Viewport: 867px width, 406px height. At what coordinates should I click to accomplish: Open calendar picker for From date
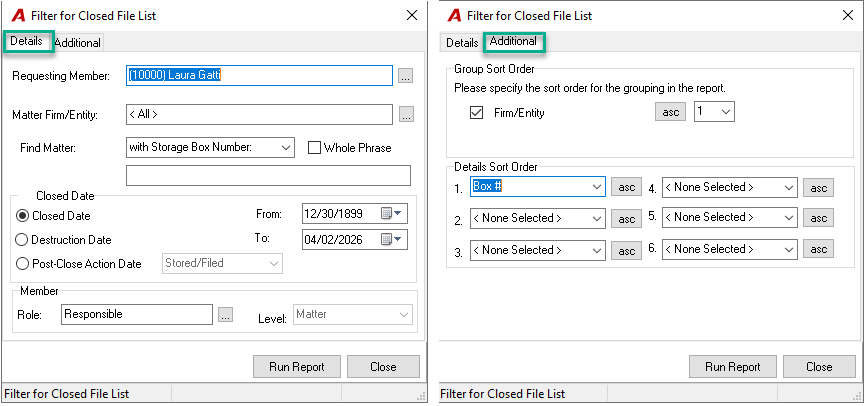(387, 213)
